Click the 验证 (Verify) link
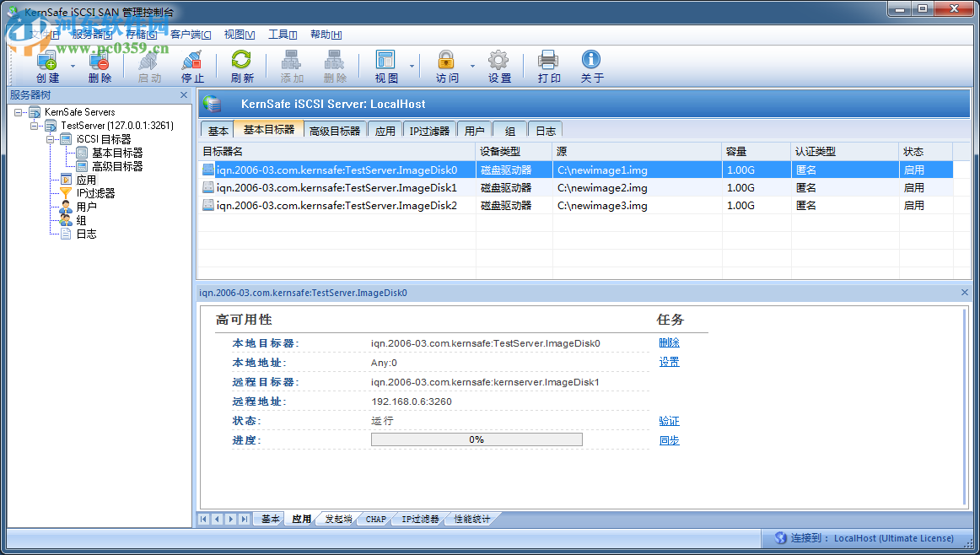 point(669,420)
